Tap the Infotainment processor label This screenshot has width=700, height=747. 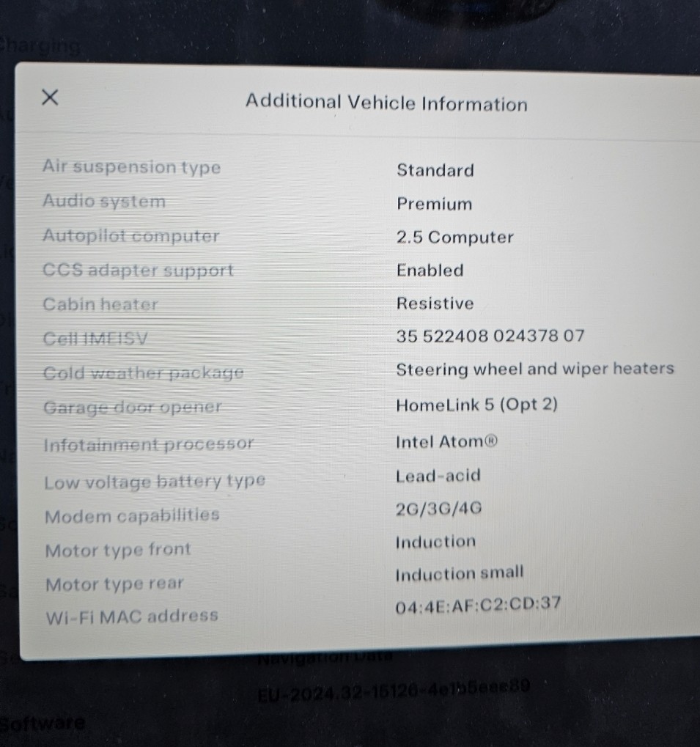[149, 444]
